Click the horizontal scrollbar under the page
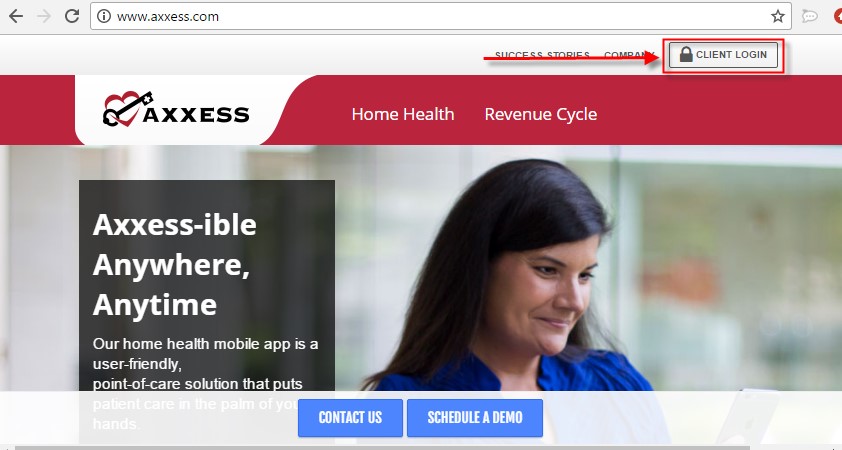The width and height of the screenshot is (842, 450). pyautogui.click(x=382, y=447)
